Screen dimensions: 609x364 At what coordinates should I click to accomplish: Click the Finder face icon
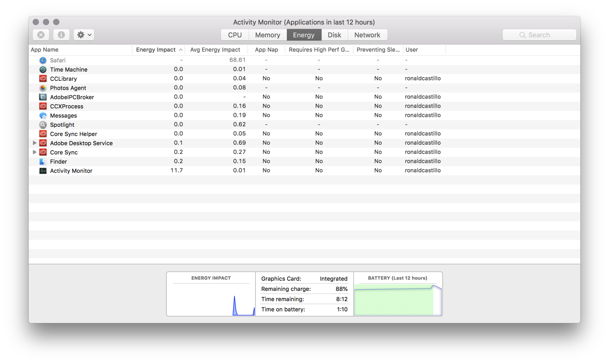43,161
